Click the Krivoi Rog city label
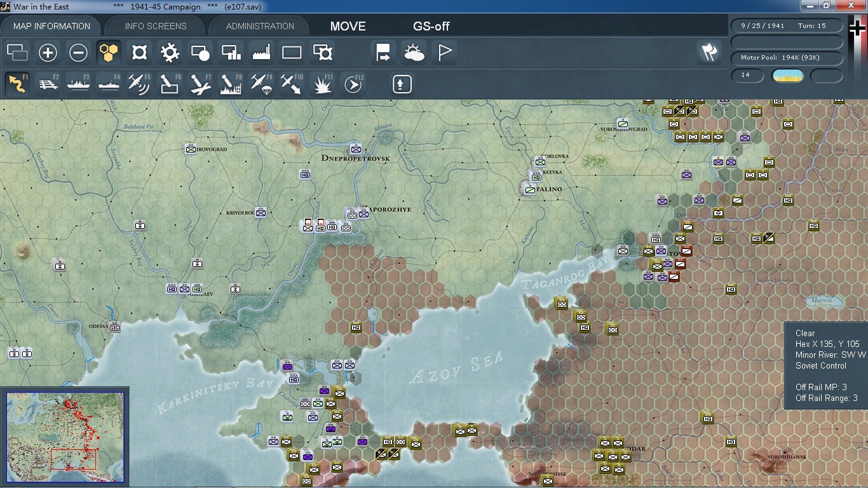The height and width of the screenshot is (488, 868). coord(240,212)
